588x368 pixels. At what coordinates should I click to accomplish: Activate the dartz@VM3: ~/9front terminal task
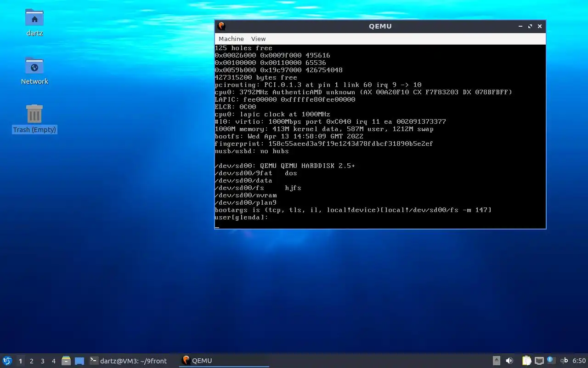(x=128, y=361)
